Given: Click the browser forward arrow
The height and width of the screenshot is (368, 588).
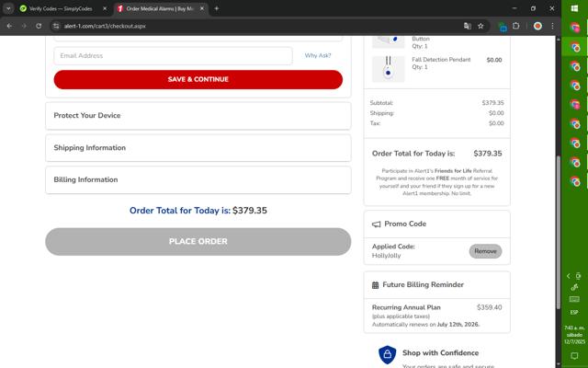Looking at the screenshot, I should coord(24,26).
